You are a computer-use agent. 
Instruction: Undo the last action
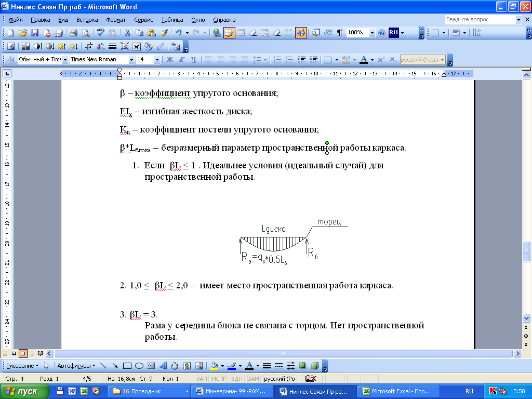(x=178, y=33)
